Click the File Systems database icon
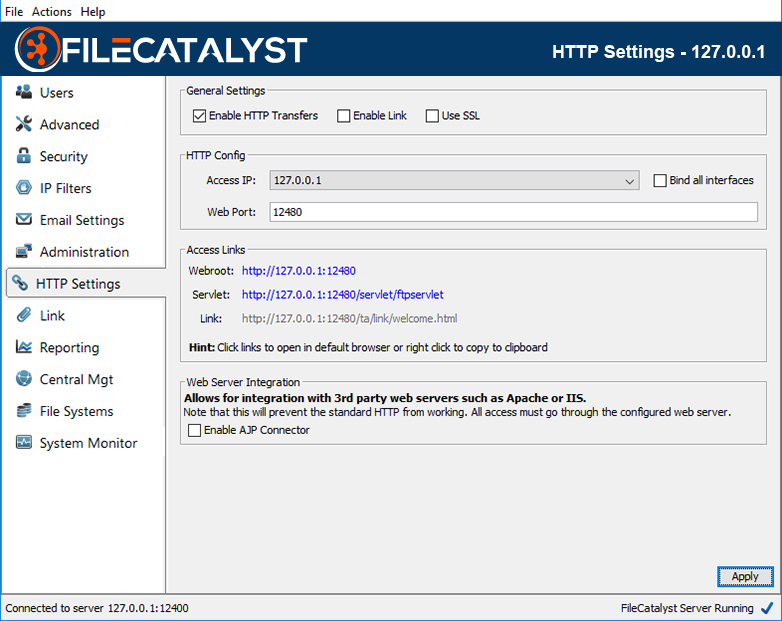 point(23,411)
